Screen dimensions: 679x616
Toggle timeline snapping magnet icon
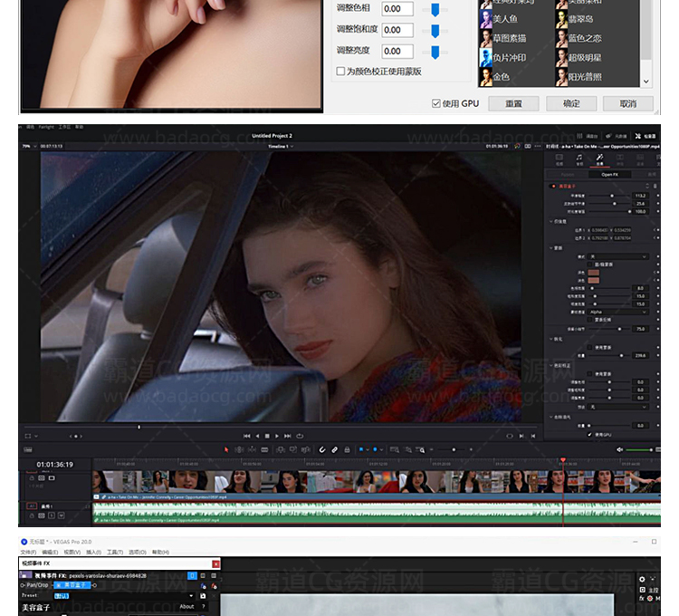point(322,449)
